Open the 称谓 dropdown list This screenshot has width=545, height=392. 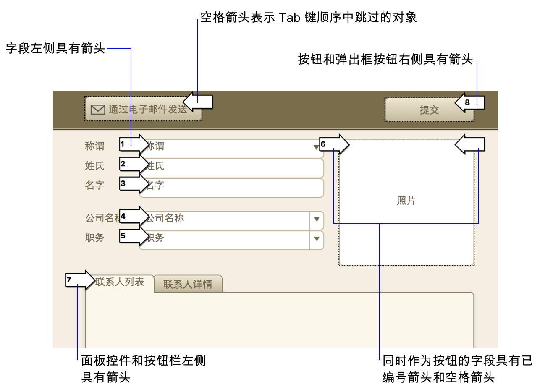[x=316, y=147]
